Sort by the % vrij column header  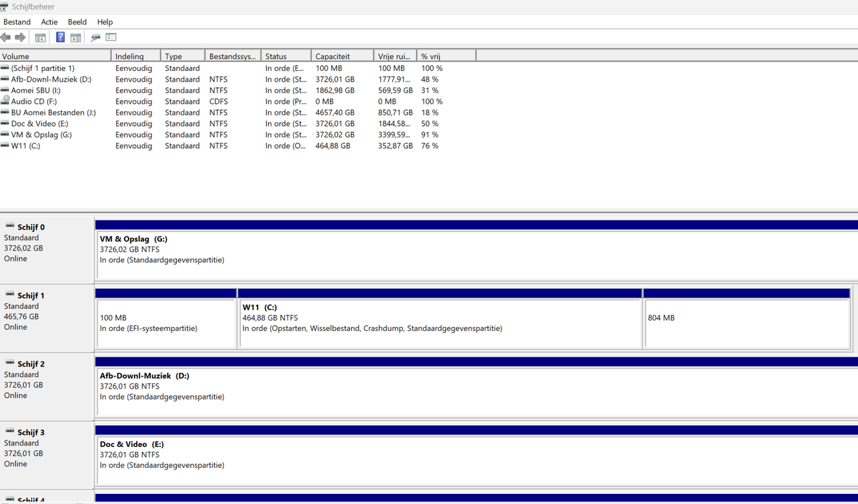(446, 56)
